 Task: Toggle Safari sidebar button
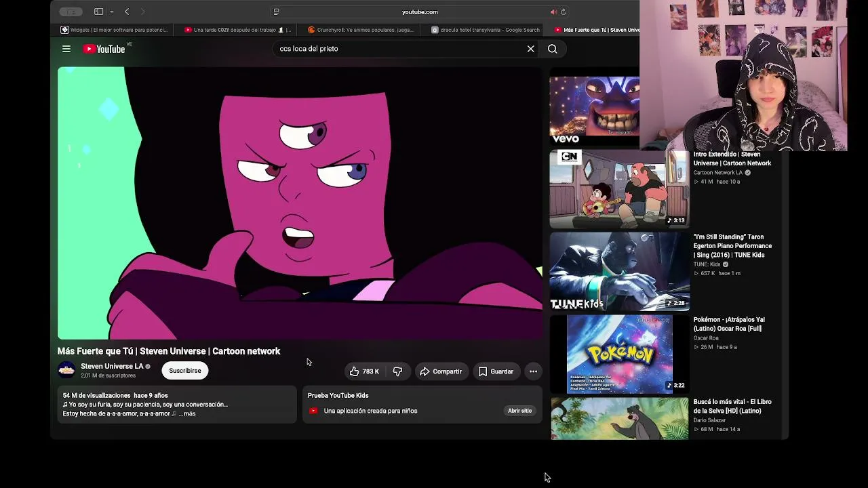point(98,12)
